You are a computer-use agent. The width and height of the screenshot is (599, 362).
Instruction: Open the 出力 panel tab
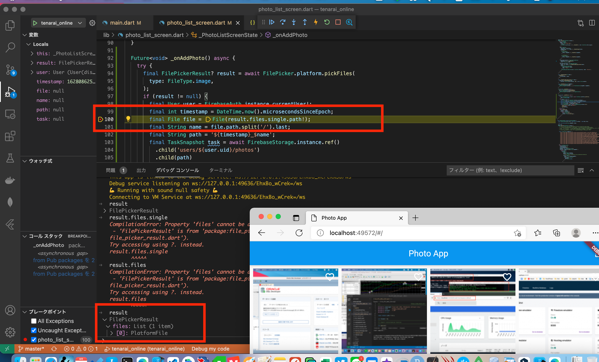[x=141, y=170]
